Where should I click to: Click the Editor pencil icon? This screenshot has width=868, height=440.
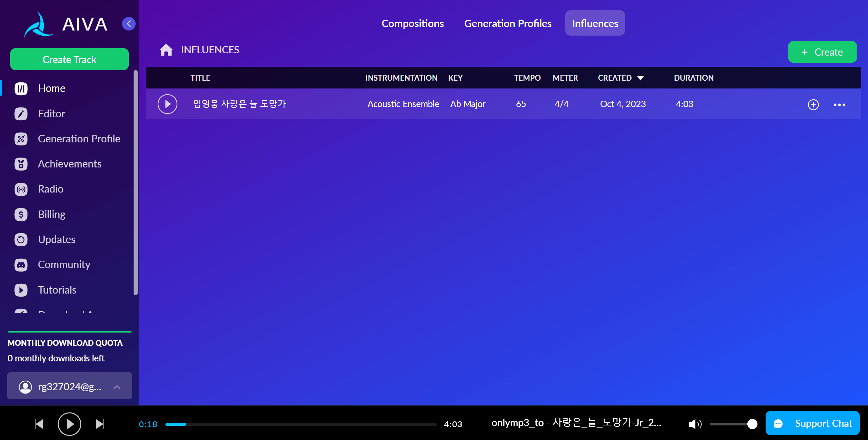tap(21, 114)
